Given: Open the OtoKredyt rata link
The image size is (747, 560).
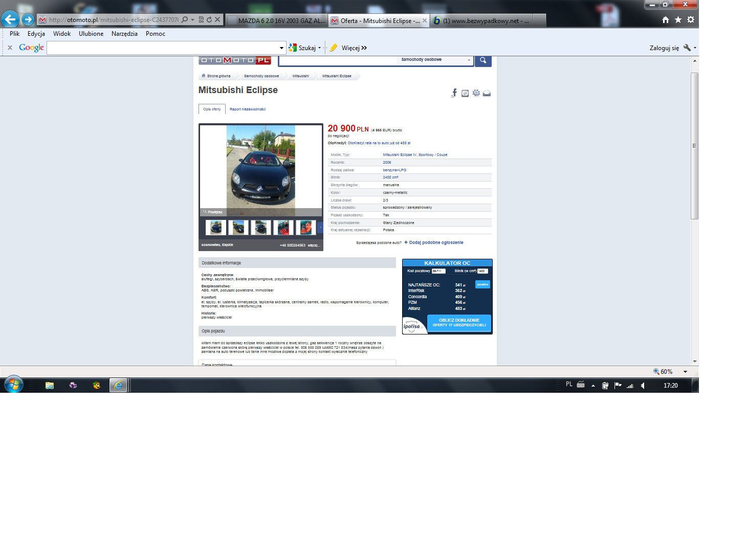Looking at the screenshot, I should pyautogui.click(x=379, y=143).
